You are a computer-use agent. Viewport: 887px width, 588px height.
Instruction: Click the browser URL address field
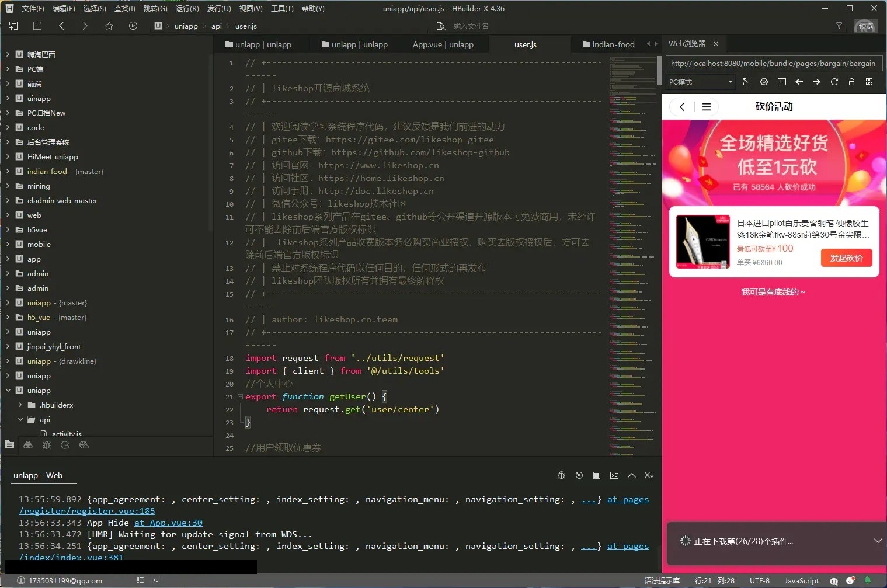[773, 63]
